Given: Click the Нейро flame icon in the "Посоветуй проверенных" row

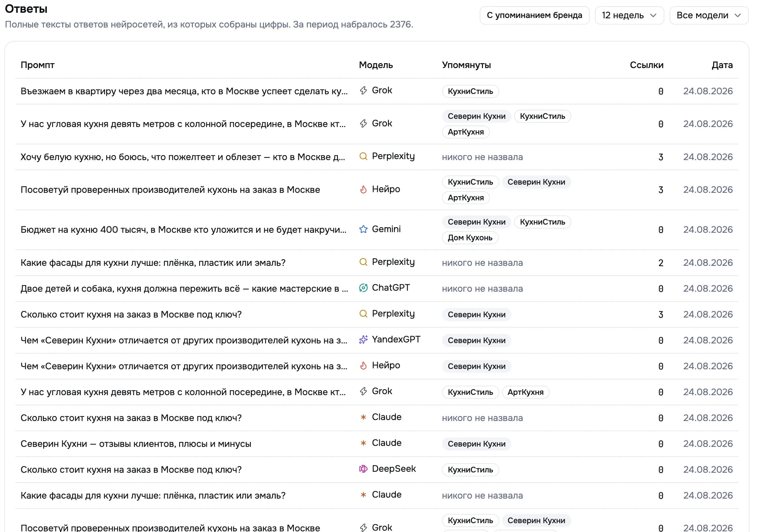Looking at the screenshot, I should (x=363, y=189).
